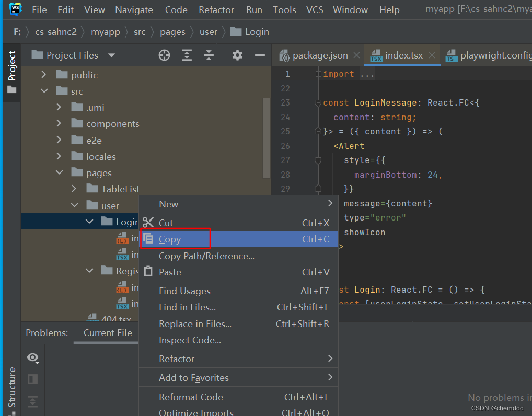Click the Login folder icon in breadcrumb
Viewport: 532px width, 416px height.
(236, 31)
